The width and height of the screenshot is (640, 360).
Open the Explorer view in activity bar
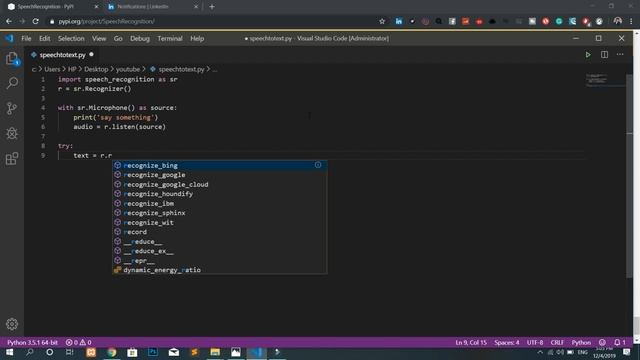(x=12, y=58)
